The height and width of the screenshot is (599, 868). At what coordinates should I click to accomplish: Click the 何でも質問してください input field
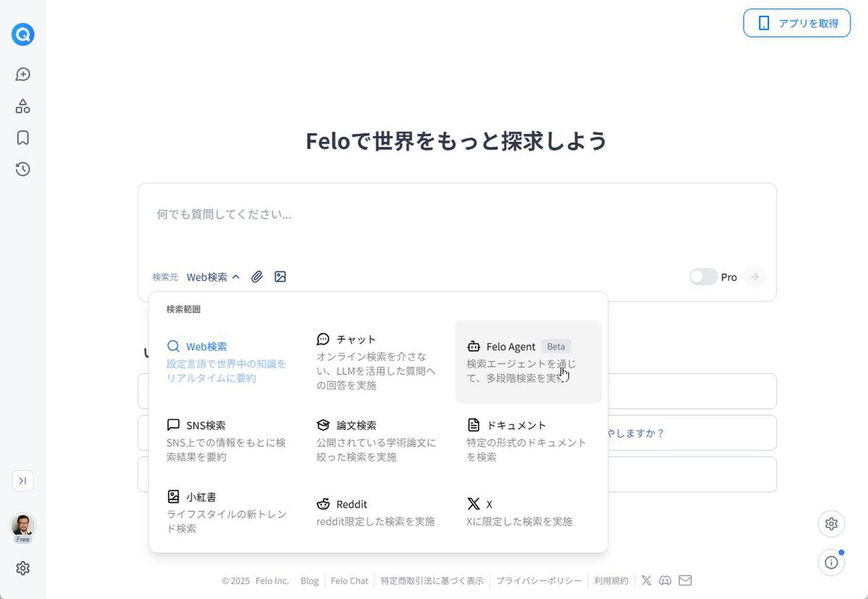click(x=457, y=215)
